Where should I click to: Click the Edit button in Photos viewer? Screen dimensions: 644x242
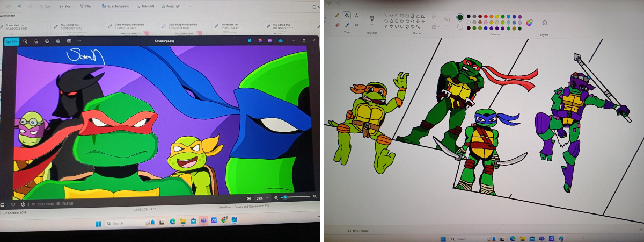(x=12, y=41)
